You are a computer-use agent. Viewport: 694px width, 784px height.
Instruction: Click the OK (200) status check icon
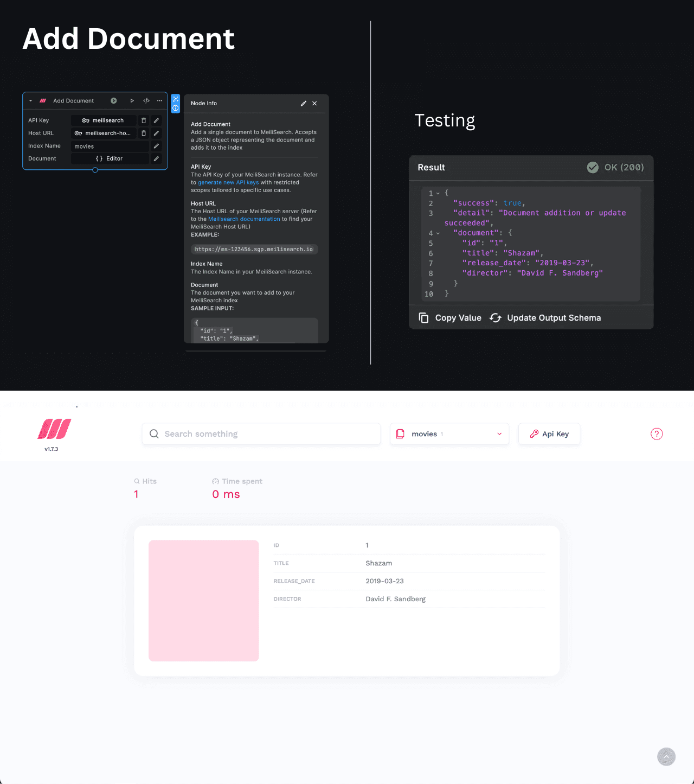point(593,167)
